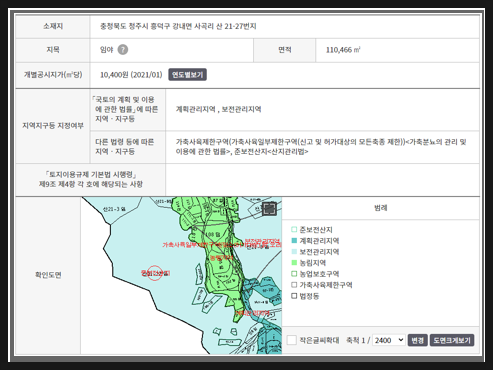Viewport: 493px width, 370px height.
Task: Click the red circled parcel marker on map
Action: [x=154, y=273]
